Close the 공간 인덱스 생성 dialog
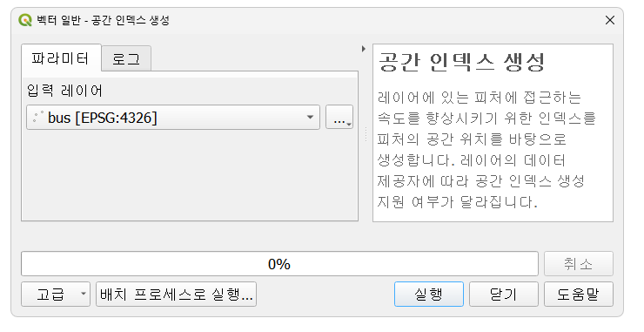 (610, 20)
